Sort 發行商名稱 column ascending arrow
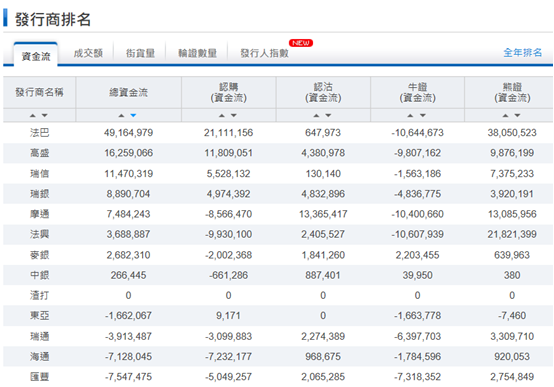The height and width of the screenshot is (387, 554). [x=33, y=116]
